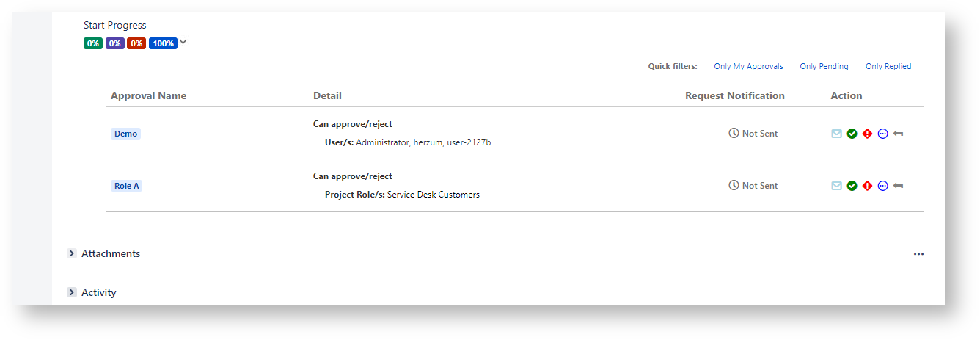Click the envelope notification icon for Demo approval
Viewport: 980px width, 340px height.
(x=836, y=134)
